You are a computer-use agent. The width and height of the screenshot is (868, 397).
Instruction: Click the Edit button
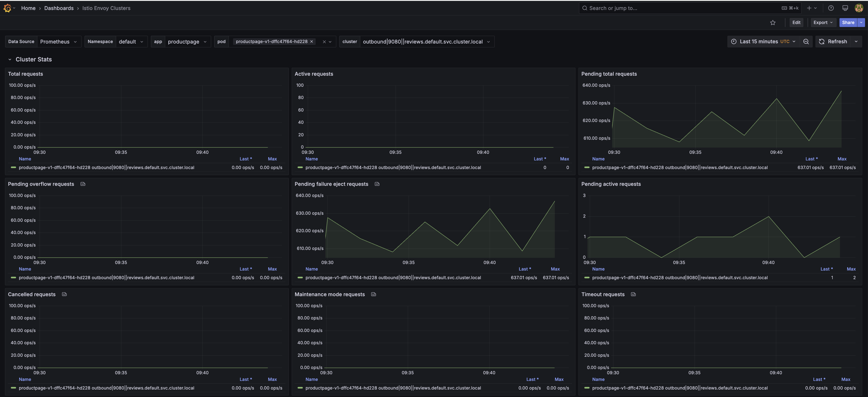coord(796,23)
